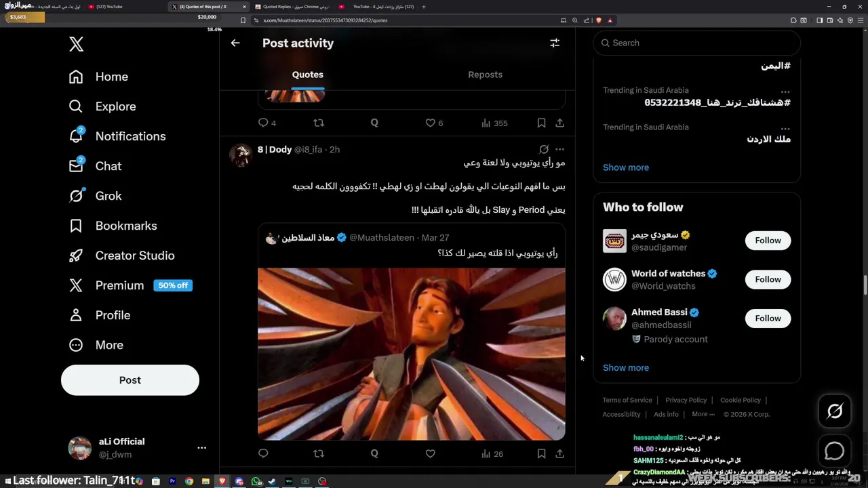Repost the post with 355 views
The width and height of the screenshot is (868, 488).
(x=319, y=123)
